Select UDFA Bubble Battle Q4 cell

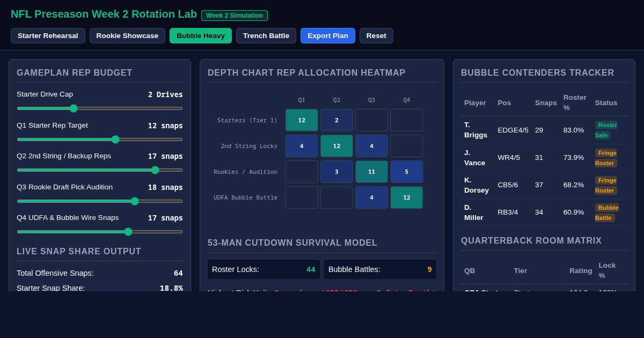pyautogui.click(x=407, y=197)
